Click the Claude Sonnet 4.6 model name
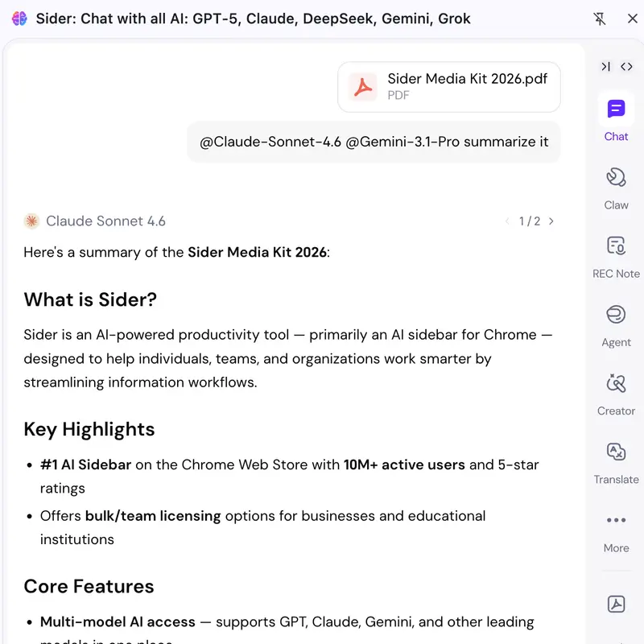This screenshot has width=644, height=644. [x=105, y=221]
